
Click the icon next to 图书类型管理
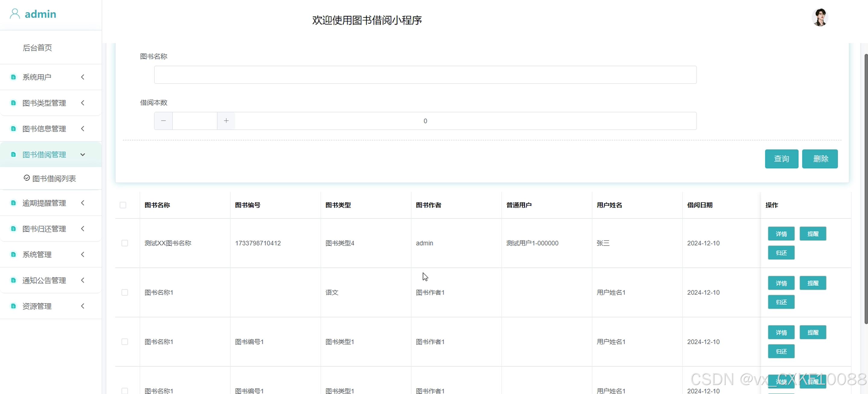[x=14, y=103]
